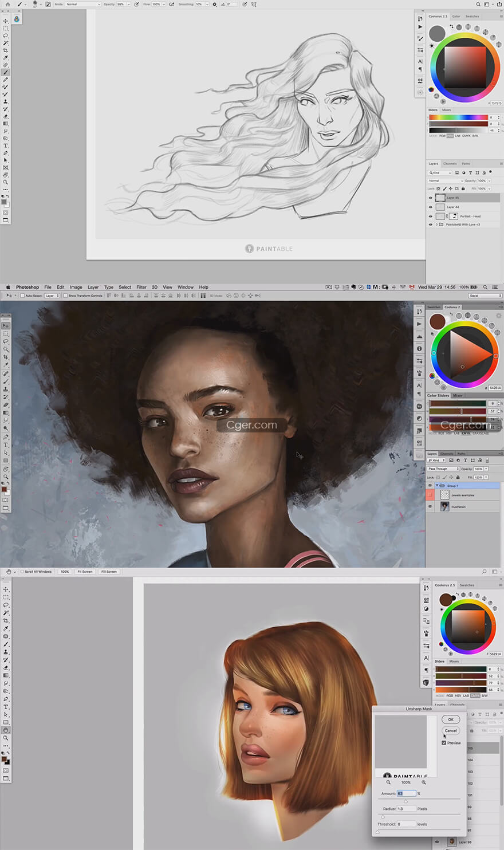Click the Unsharp Mask Radius slider handle
This screenshot has width=504, height=850.
(383, 816)
